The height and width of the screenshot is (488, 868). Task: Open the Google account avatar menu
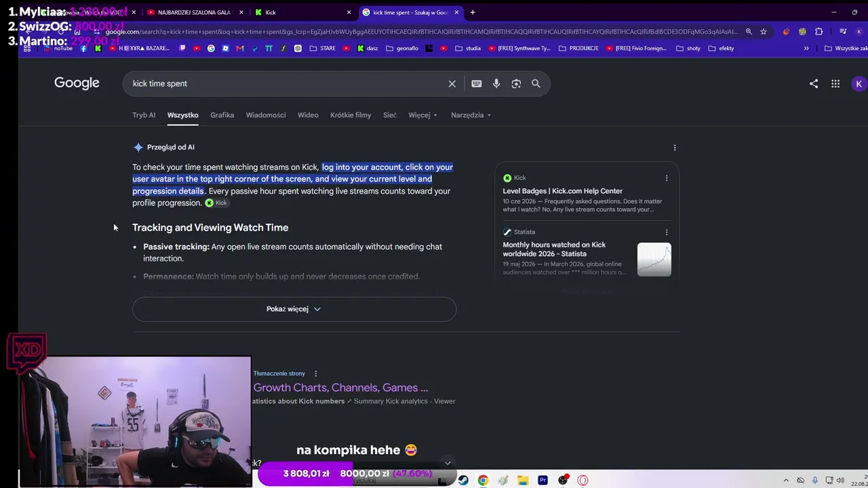tap(859, 83)
